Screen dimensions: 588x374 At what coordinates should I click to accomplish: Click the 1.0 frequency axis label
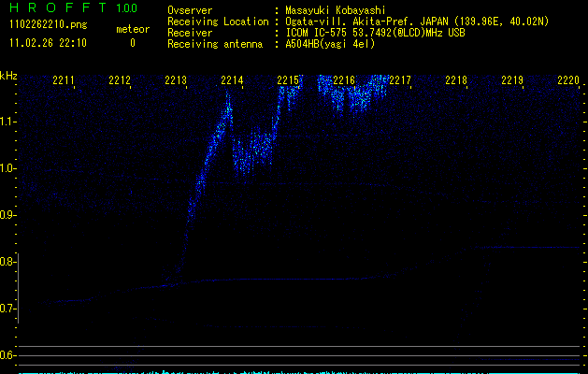tap(7, 168)
